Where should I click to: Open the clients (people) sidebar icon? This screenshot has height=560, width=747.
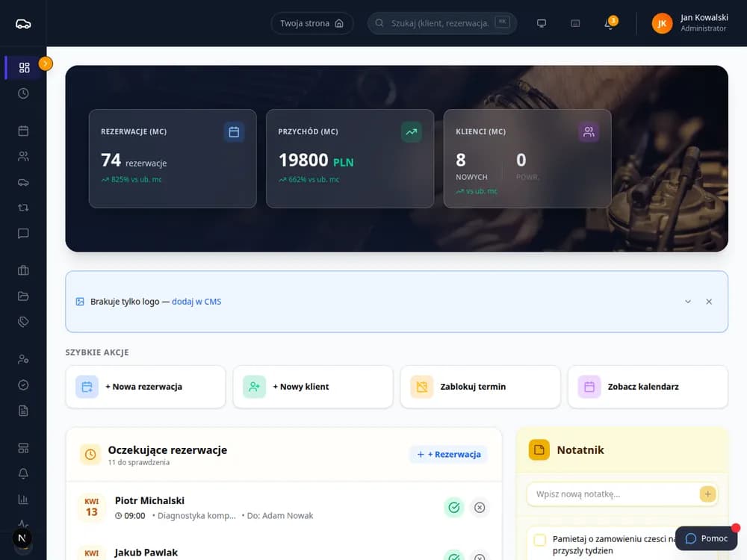click(23, 156)
